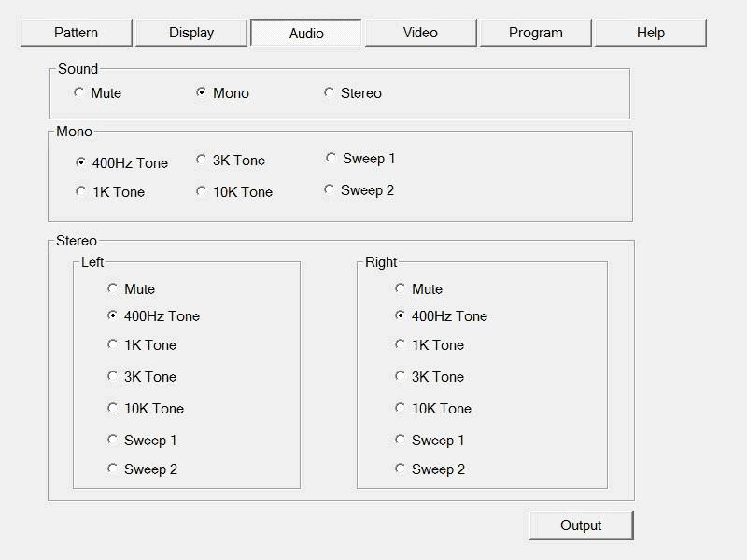Open the Display tab
Image resolution: width=747 pixels, height=560 pixels.
(191, 33)
